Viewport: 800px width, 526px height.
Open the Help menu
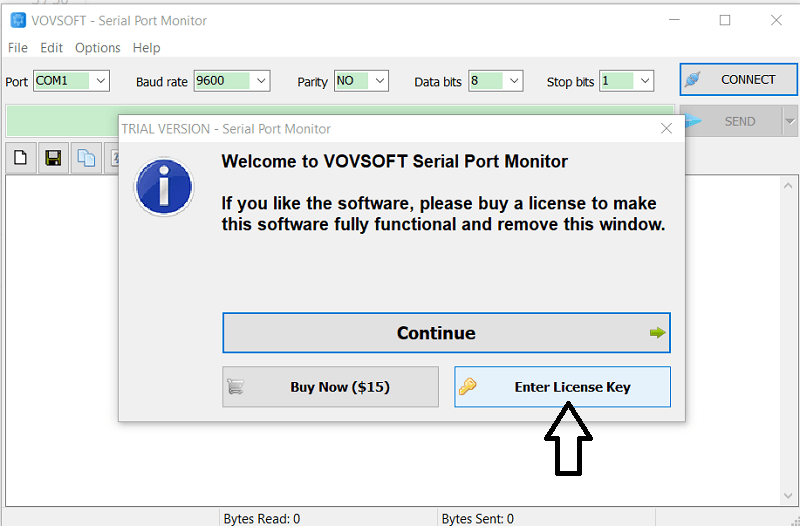146,48
